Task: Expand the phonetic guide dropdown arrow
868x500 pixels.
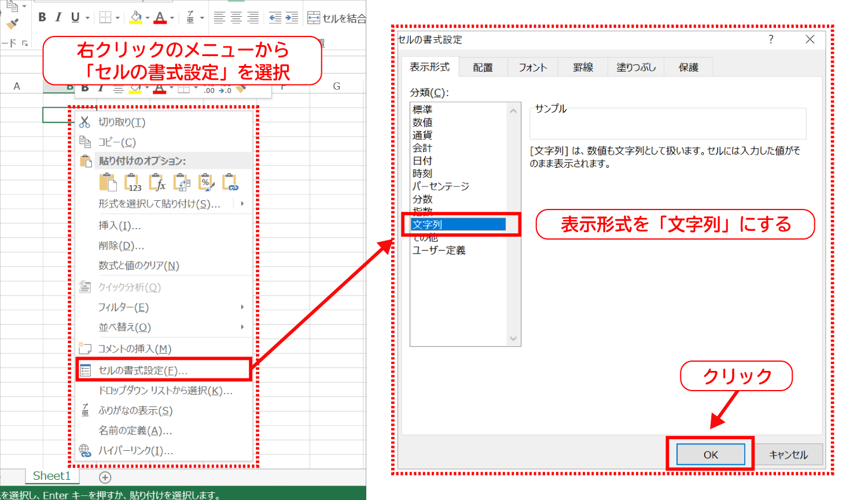Action: (x=202, y=18)
